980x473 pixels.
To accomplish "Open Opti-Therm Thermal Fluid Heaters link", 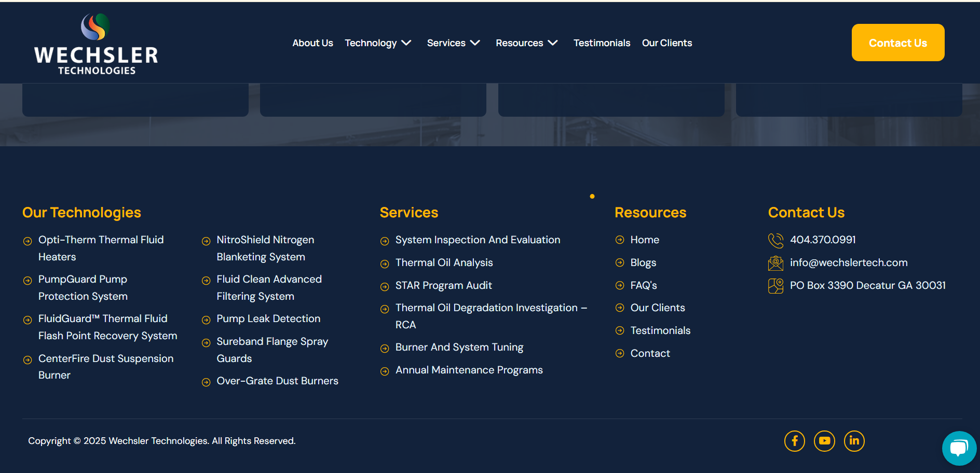I will pos(101,248).
